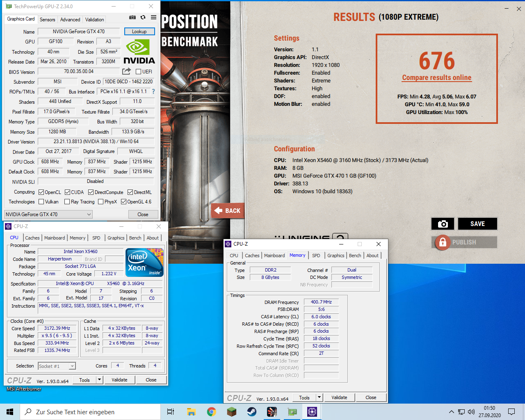Switch to the Advanced tab in GPU-Z

70,19
